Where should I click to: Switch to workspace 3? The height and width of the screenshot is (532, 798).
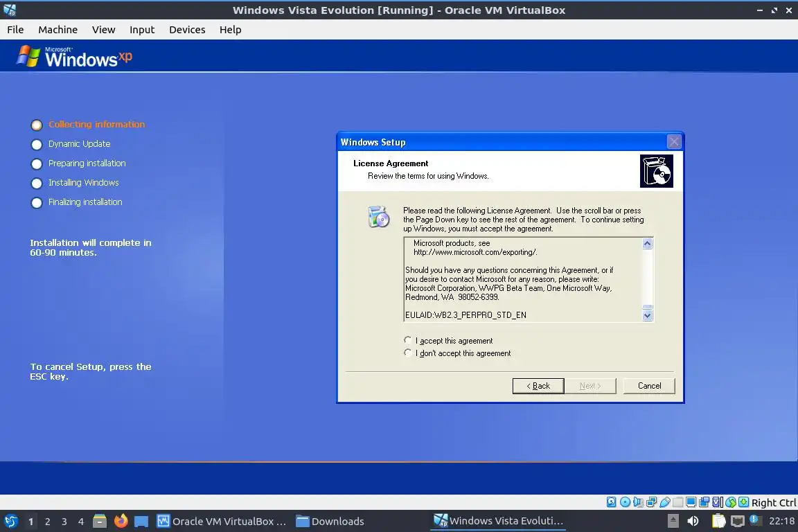point(64,522)
